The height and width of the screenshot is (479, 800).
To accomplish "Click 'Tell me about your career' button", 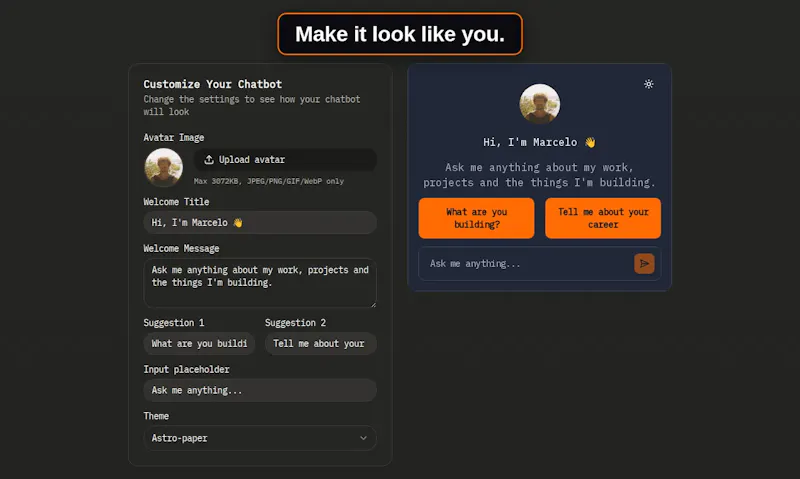I will [x=603, y=218].
